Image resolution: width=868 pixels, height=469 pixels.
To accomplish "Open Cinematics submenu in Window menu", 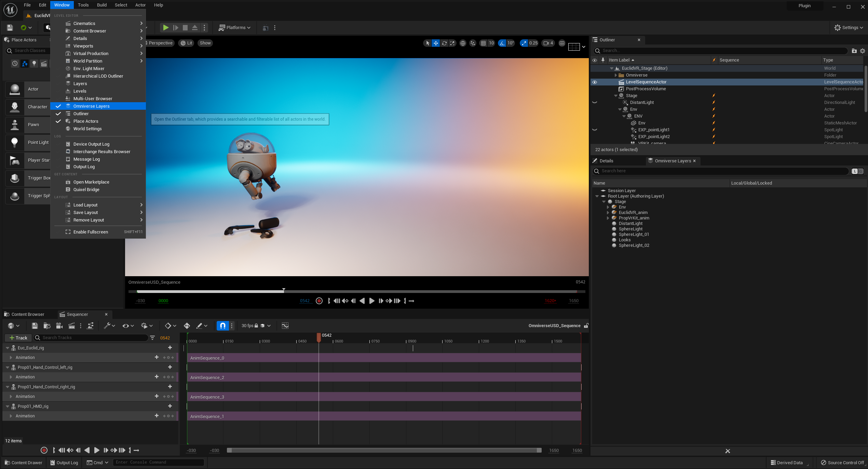I will point(98,24).
